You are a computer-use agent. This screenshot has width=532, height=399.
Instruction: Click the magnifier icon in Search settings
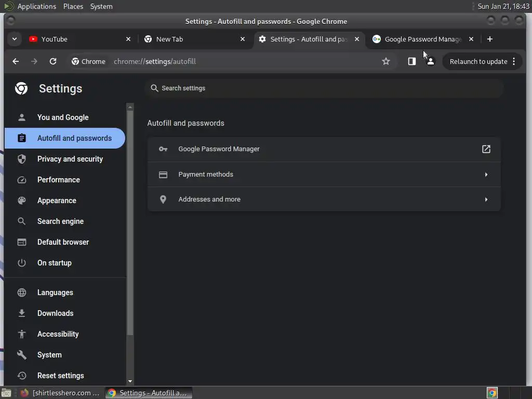click(154, 88)
